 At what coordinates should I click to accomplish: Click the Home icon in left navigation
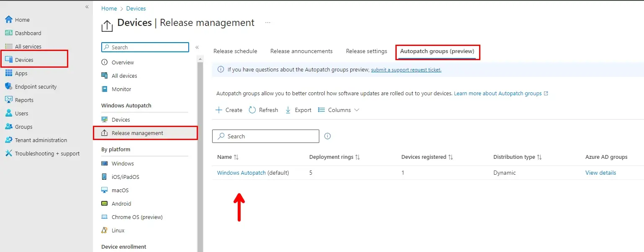click(8, 20)
